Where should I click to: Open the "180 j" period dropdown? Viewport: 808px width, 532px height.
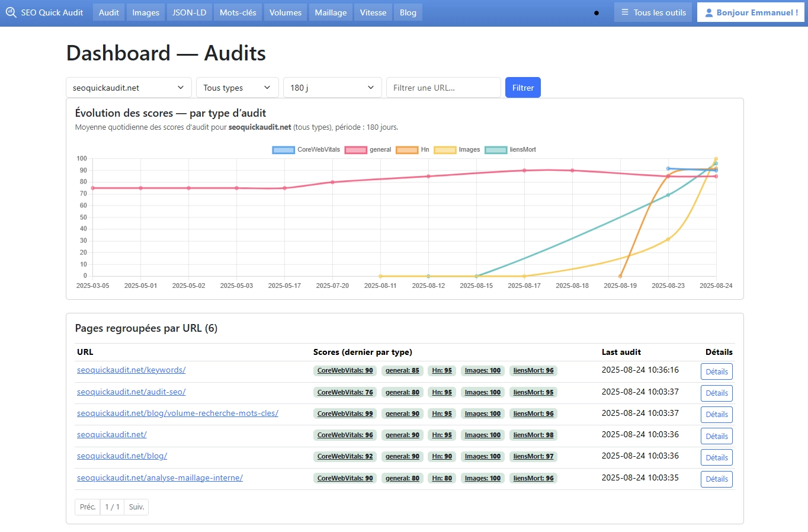331,87
